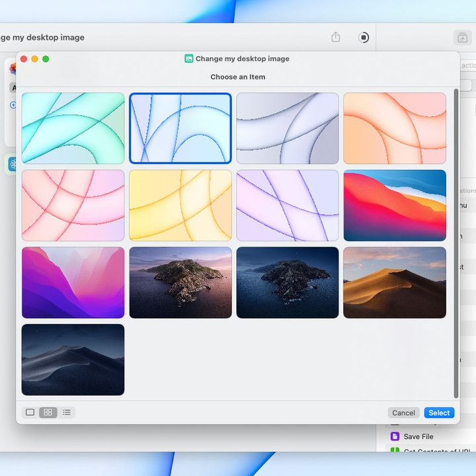Pick the Catalina island night wallpaper
This screenshot has width=476, height=476.
pyautogui.click(x=288, y=282)
